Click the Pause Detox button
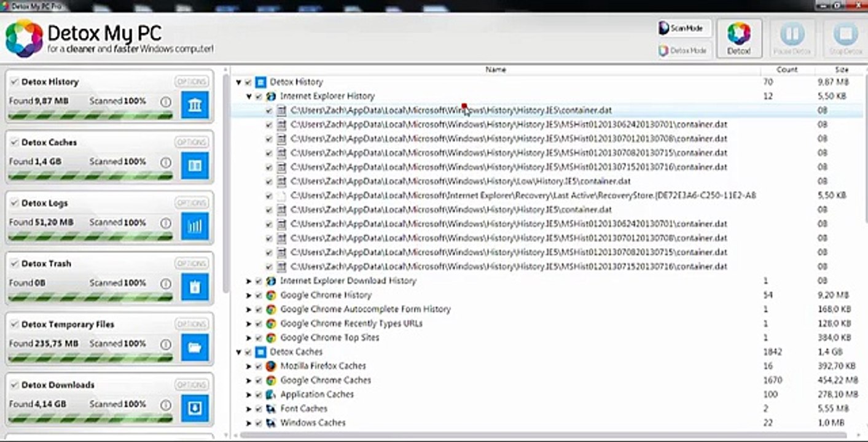Viewport: 868px width, 442px height. click(x=792, y=39)
